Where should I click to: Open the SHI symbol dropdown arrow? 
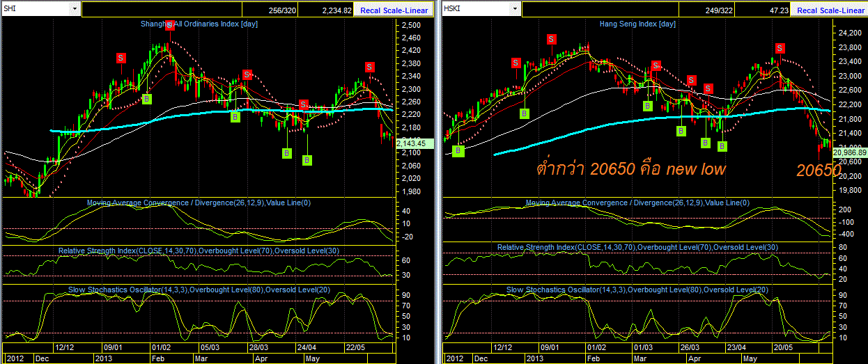click(x=75, y=10)
